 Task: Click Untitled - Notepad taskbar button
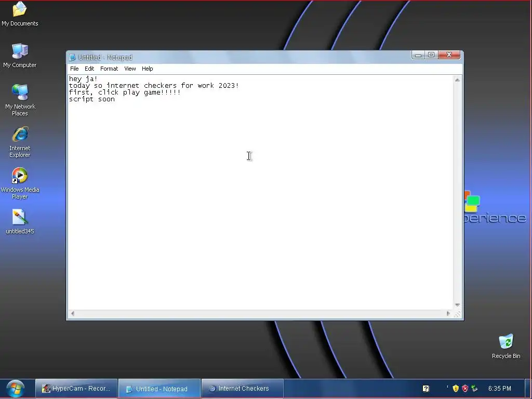[x=159, y=389]
